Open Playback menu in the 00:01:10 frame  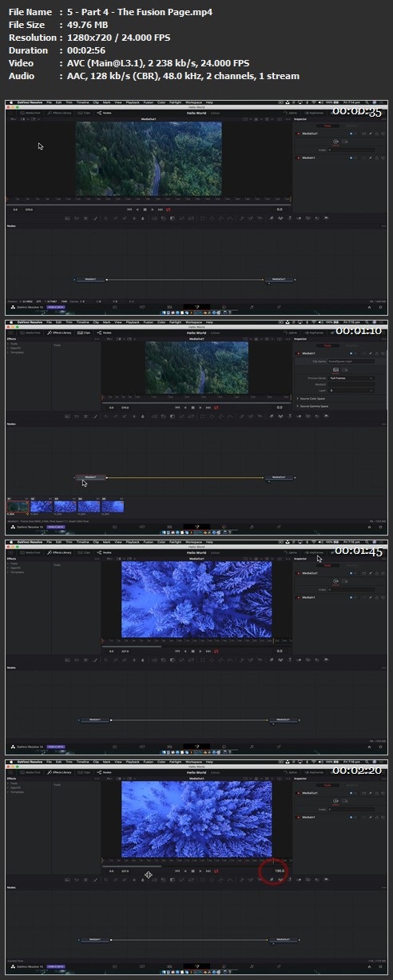pyautogui.click(x=131, y=323)
